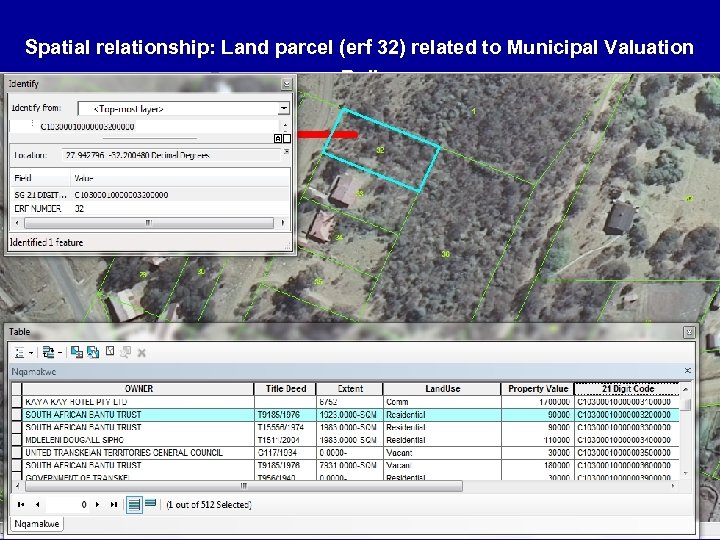The height and width of the screenshot is (540, 720).
Task: Select the KAYA KAY HOTEL row selector
Action: coord(17,402)
